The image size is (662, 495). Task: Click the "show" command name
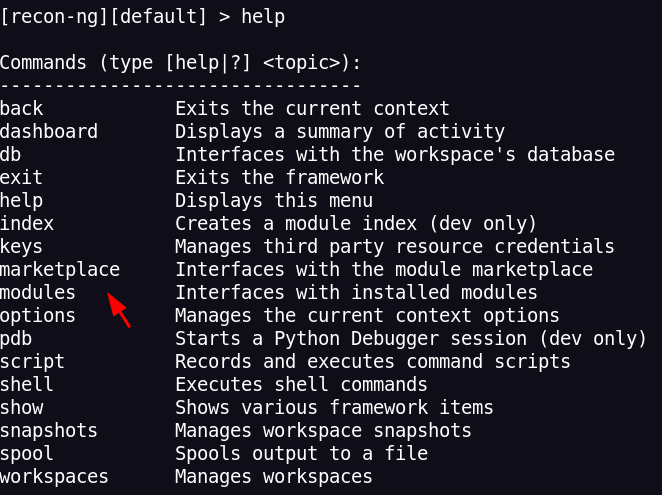click(22, 408)
